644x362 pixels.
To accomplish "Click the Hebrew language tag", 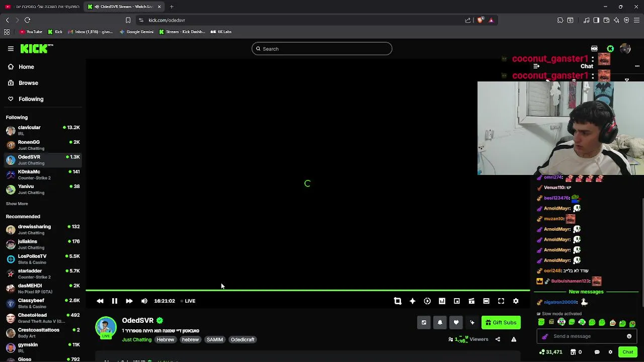I will pyautogui.click(x=165, y=340).
